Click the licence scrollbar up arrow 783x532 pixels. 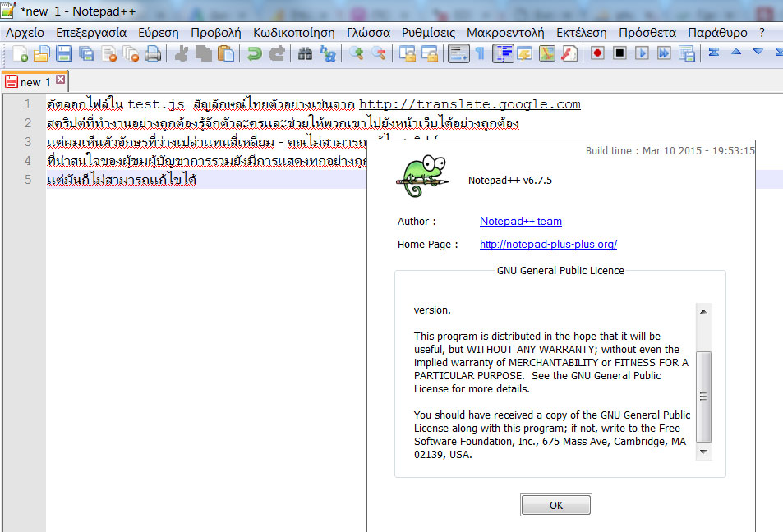click(703, 311)
